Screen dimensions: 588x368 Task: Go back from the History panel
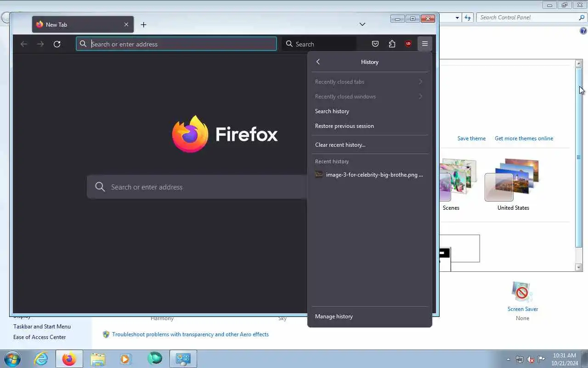click(318, 62)
